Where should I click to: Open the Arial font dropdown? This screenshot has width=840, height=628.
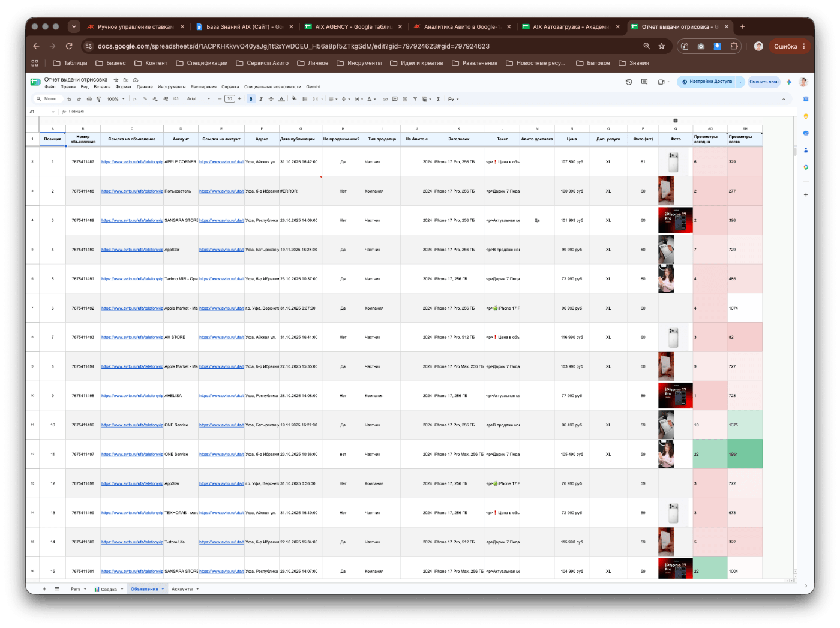(199, 99)
